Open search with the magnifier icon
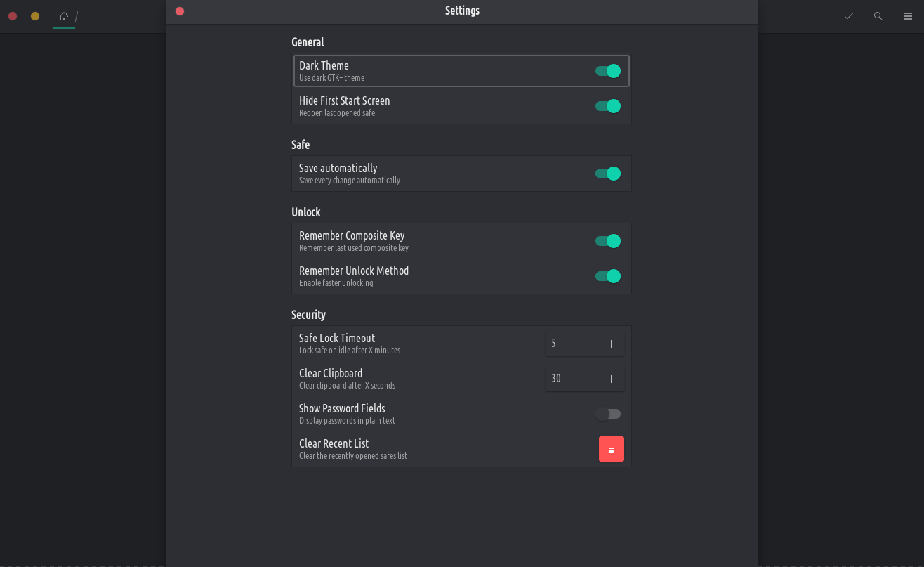The image size is (924, 567). click(878, 16)
